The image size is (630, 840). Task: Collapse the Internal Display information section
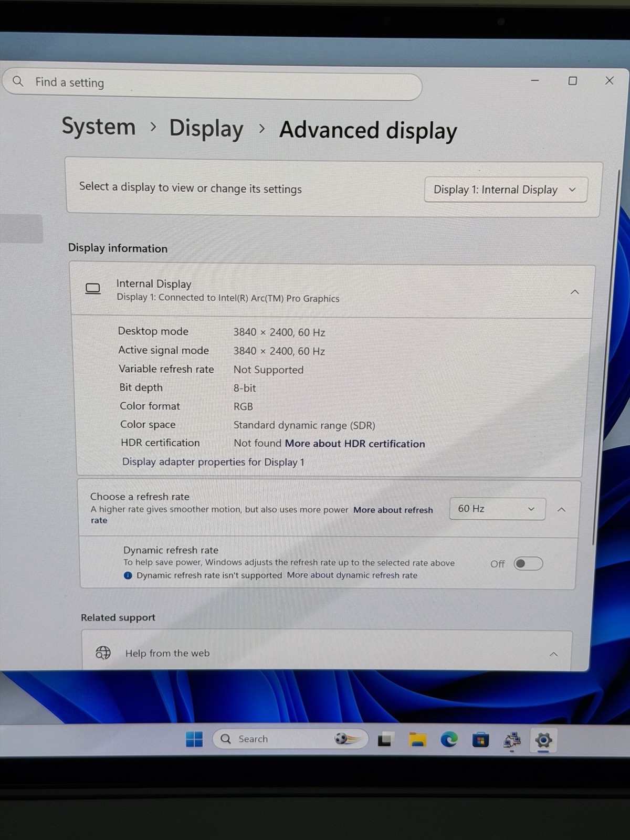574,292
